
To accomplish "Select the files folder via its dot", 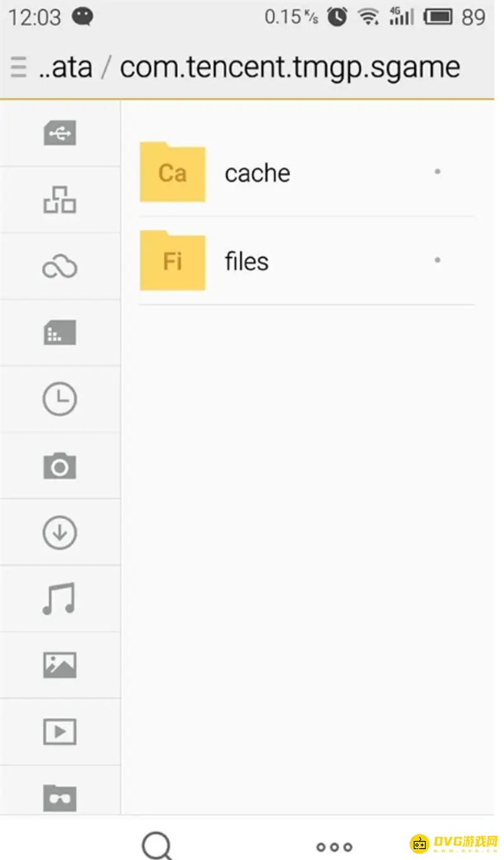I will coord(437,260).
